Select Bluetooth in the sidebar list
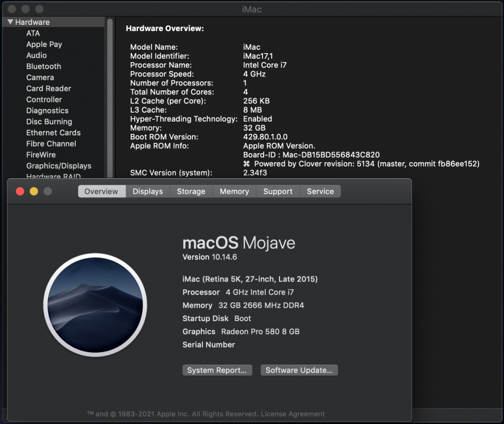 click(x=44, y=67)
